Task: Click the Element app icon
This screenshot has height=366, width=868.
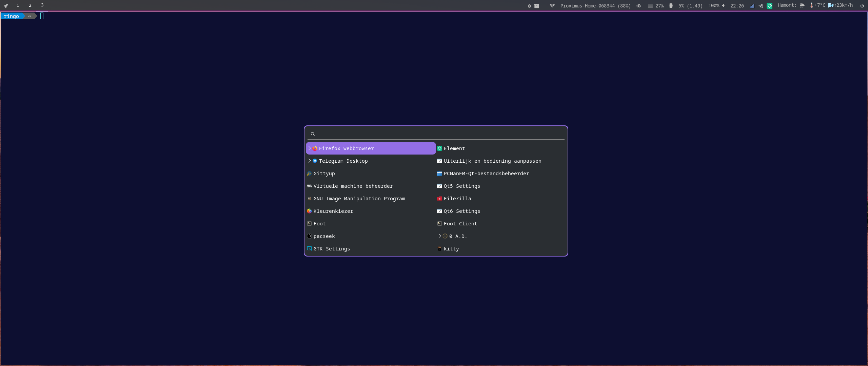Action: pos(439,148)
